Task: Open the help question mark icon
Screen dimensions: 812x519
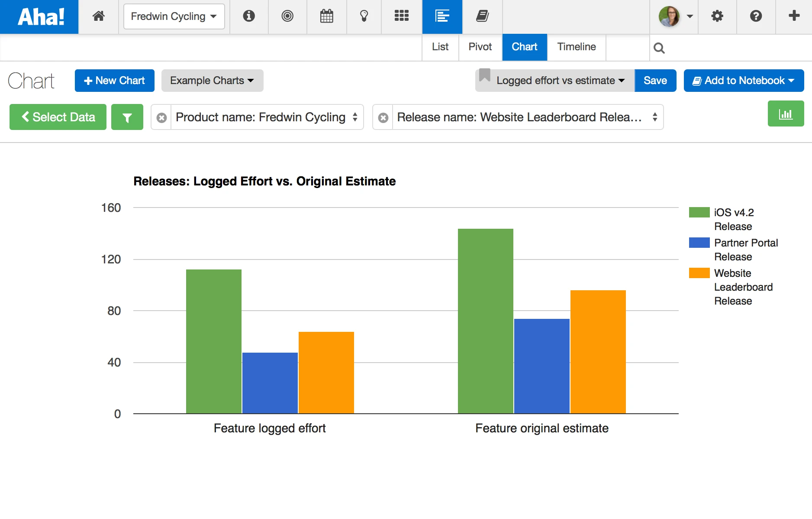Action: coord(756,16)
